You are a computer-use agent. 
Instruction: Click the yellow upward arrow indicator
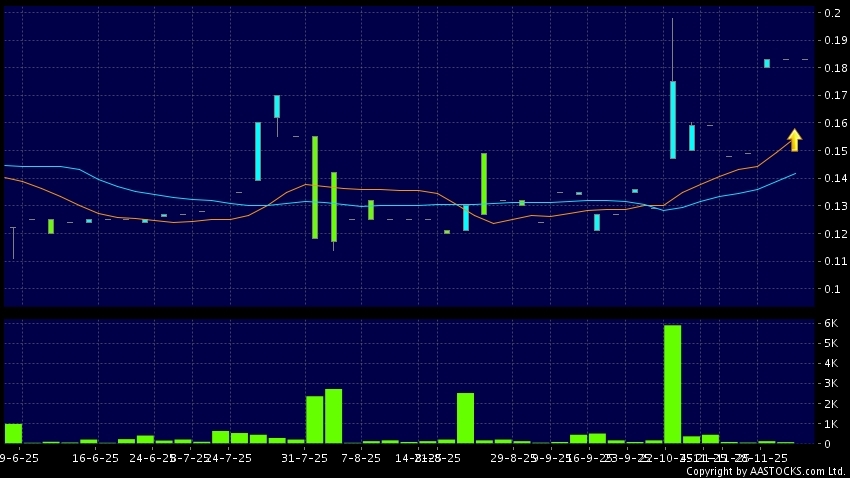pyautogui.click(x=794, y=140)
